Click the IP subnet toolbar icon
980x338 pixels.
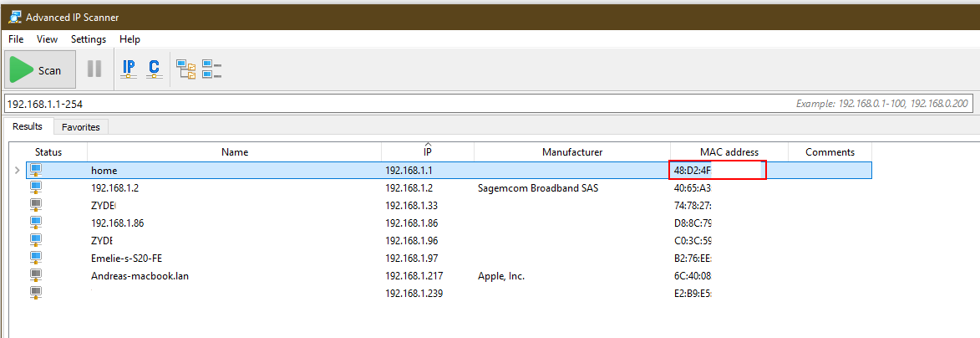tap(129, 70)
